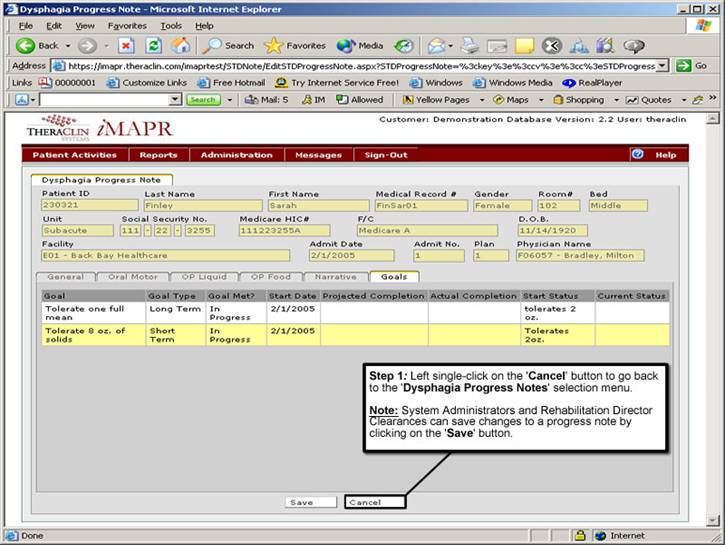The height and width of the screenshot is (545, 725).
Task: Switch to the Narrative tab
Action: (336, 276)
